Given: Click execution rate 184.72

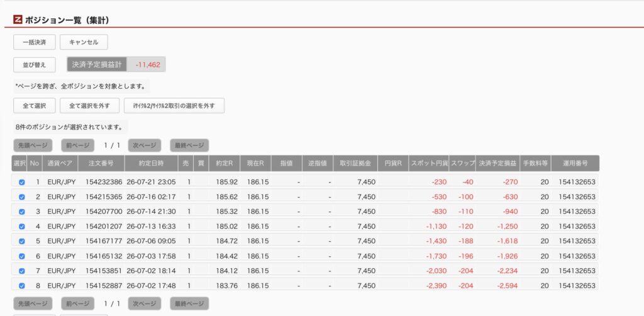Looking at the screenshot, I should tap(226, 241).
